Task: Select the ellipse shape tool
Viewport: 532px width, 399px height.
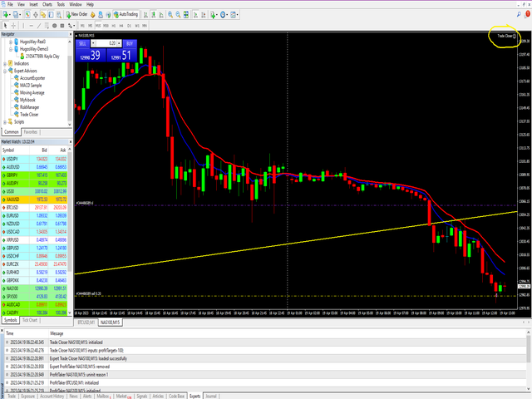Action: (x=54, y=26)
